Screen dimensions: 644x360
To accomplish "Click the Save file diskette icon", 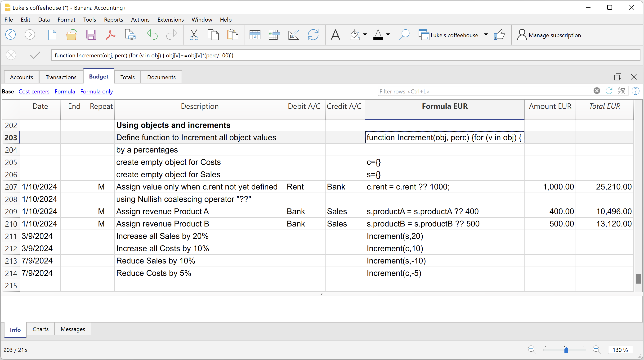I will click(x=91, y=35).
